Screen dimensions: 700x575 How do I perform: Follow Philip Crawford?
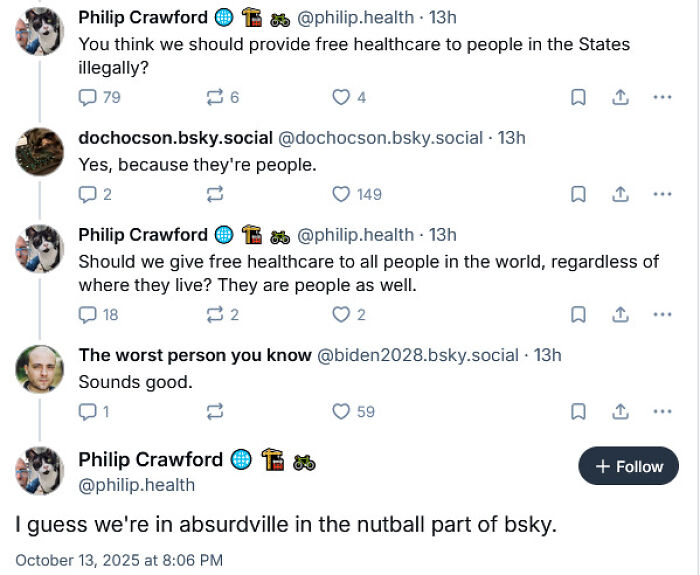[x=629, y=466]
